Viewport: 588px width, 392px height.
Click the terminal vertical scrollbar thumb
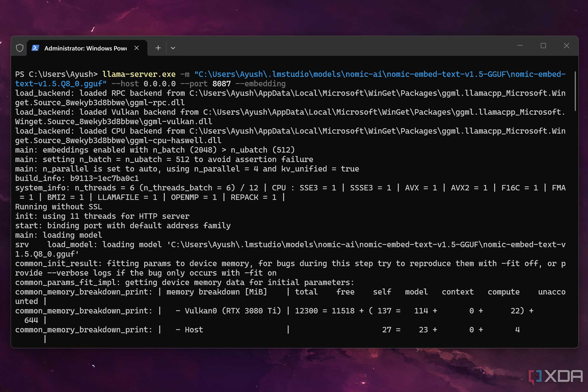click(x=575, y=91)
